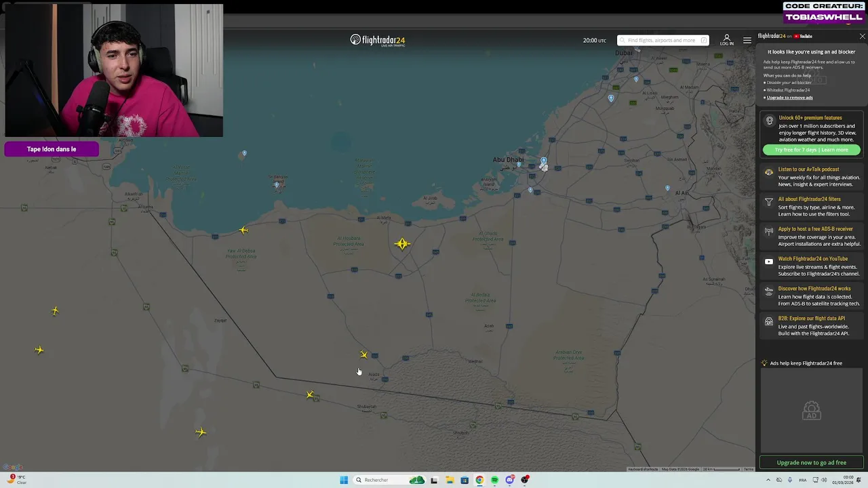Click Unlock 60+ premium features heading

(x=810, y=118)
